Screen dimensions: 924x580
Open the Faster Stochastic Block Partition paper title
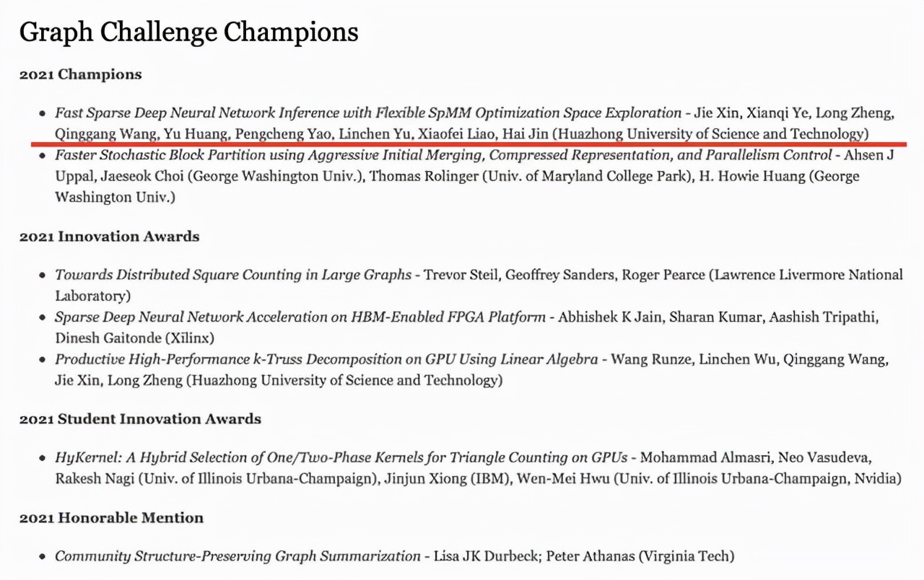click(x=443, y=155)
